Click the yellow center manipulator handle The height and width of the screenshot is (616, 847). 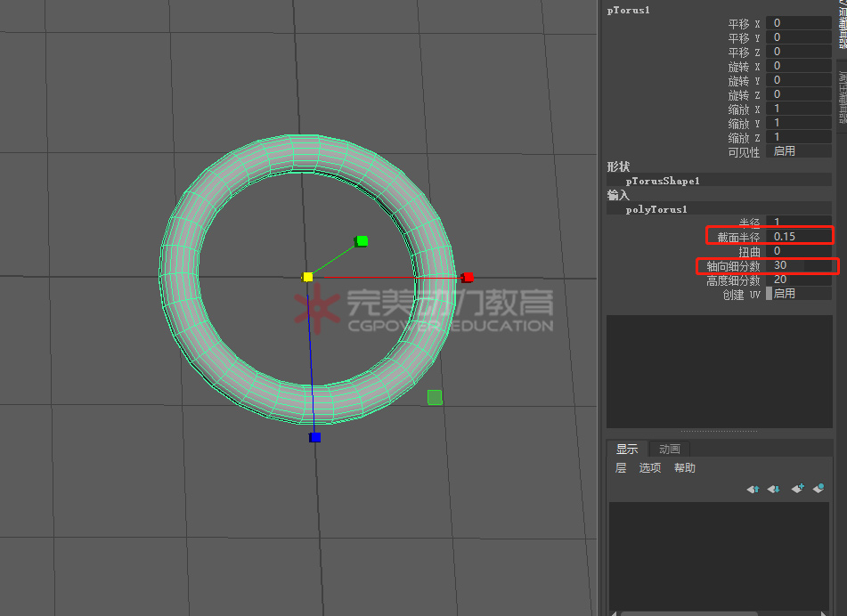(x=307, y=277)
